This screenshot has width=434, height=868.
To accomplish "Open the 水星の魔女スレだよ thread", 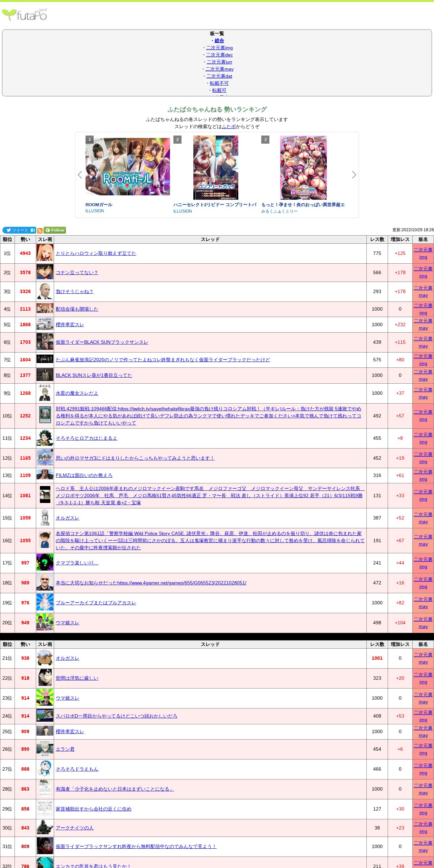I will (77, 393).
